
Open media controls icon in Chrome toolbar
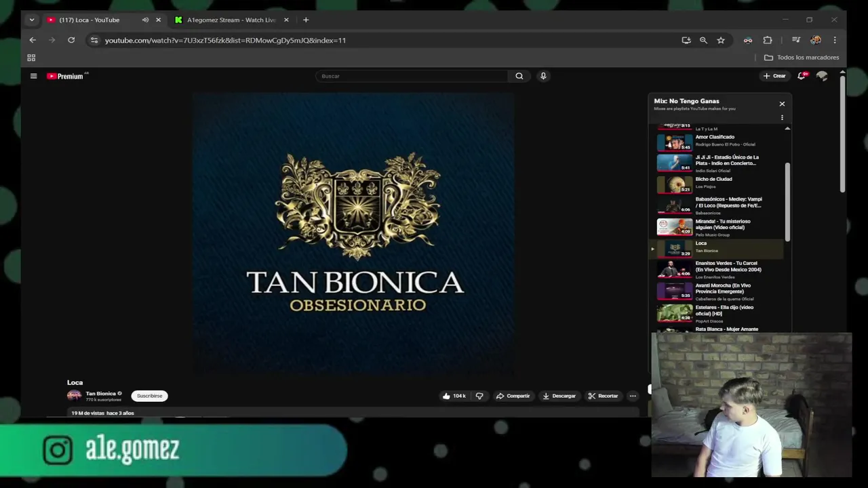click(796, 40)
